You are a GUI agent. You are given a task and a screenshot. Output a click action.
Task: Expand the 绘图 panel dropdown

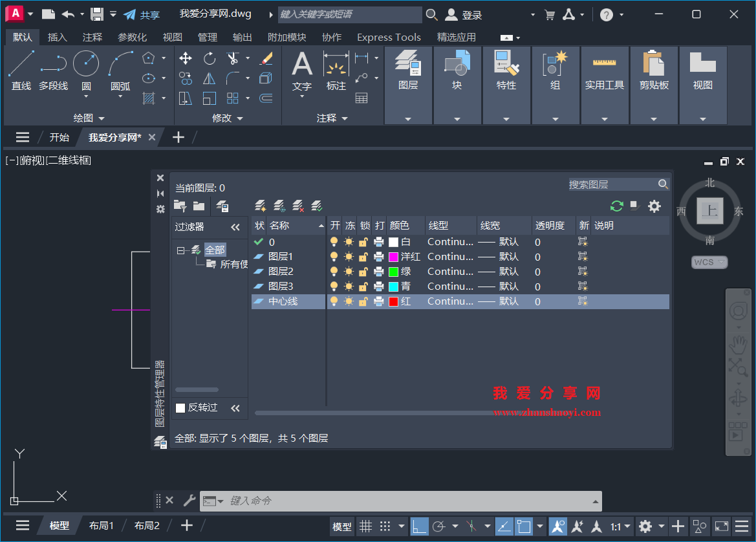click(89, 118)
